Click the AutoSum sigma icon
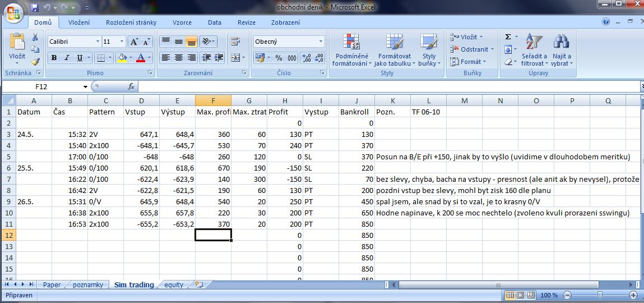 click(508, 37)
